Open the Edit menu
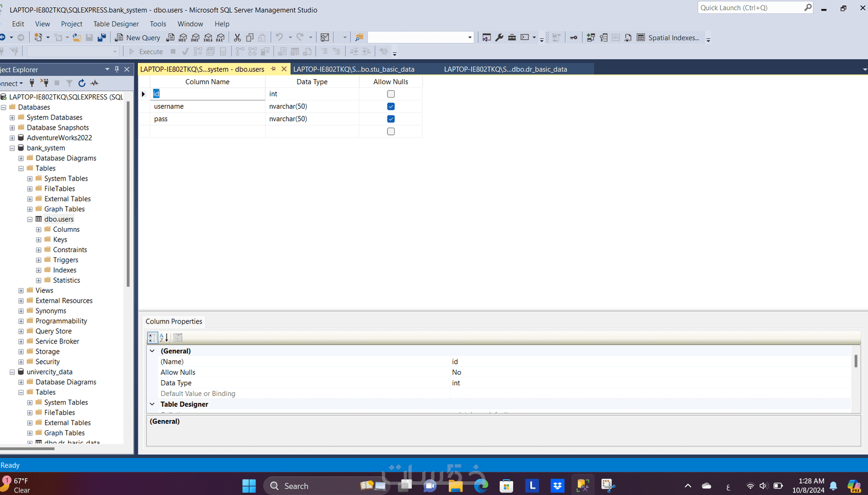 coord(18,24)
